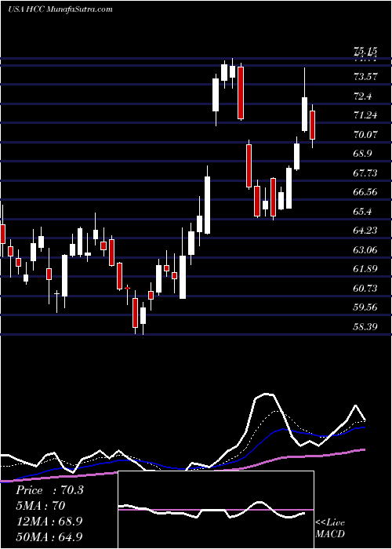Click the 12MA : 68.9 readout
The image size is (392, 549).
coord(49,522)
